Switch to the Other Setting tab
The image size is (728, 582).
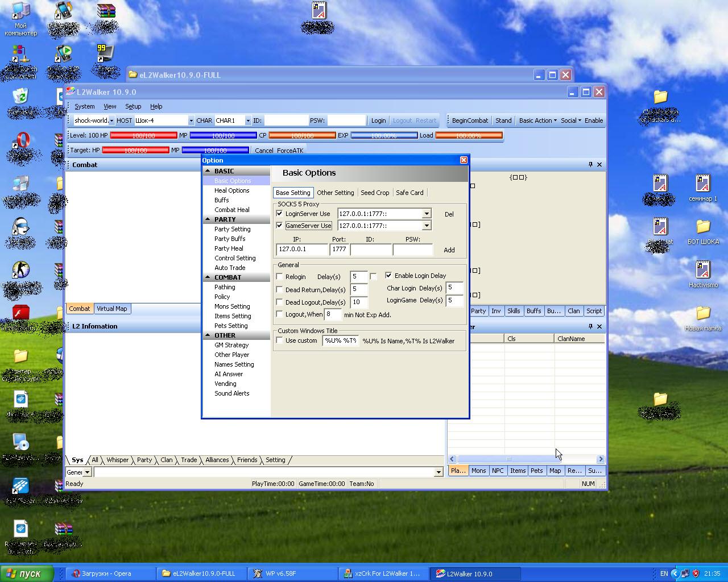336,193
